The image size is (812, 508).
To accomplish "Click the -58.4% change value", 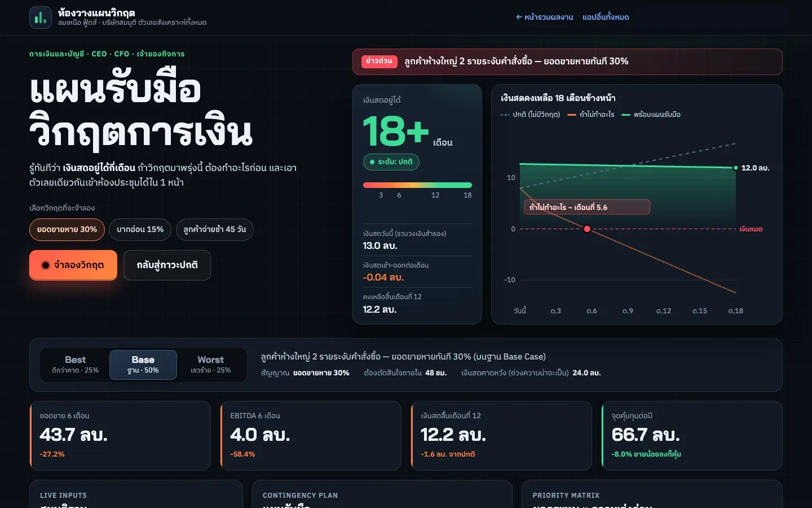I will click(242, 454).
